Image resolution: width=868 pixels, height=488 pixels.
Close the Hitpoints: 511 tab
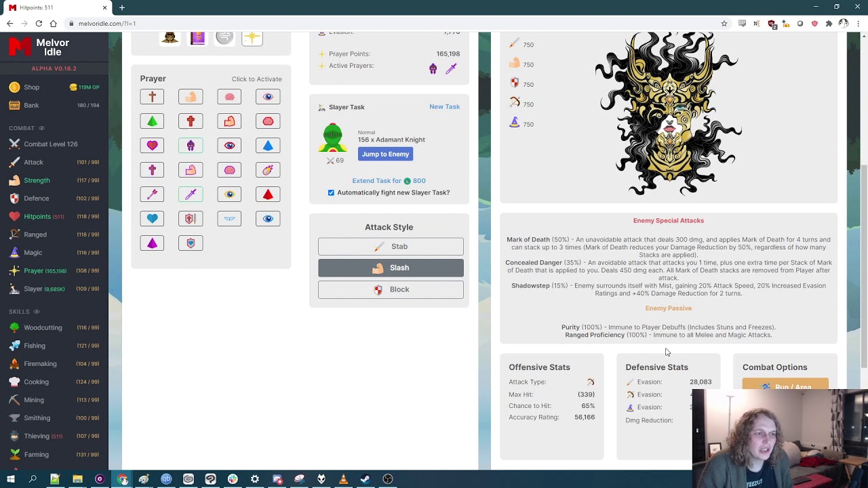pyautogui.click(x=104, y=7)
